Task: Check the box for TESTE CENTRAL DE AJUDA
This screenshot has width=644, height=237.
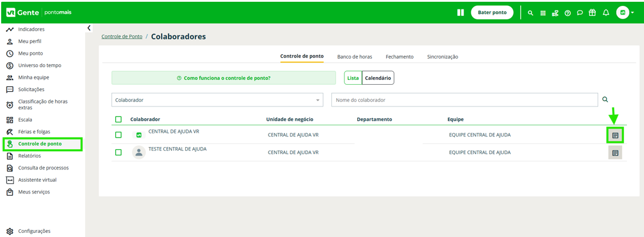Action: [118, 152]
